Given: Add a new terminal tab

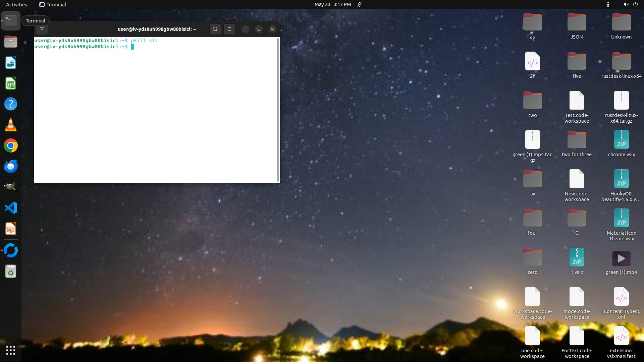Looking at the screenshot, I should (42, 29).
